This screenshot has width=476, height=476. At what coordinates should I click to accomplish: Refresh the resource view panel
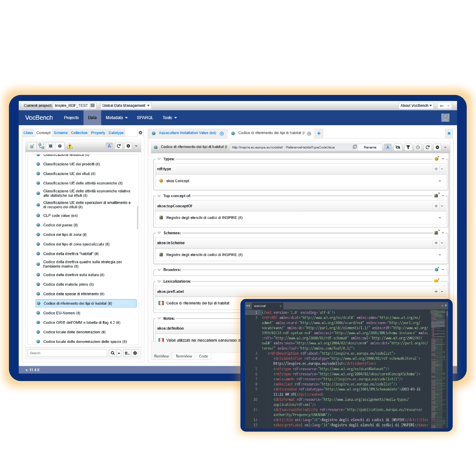pos(428,147)
